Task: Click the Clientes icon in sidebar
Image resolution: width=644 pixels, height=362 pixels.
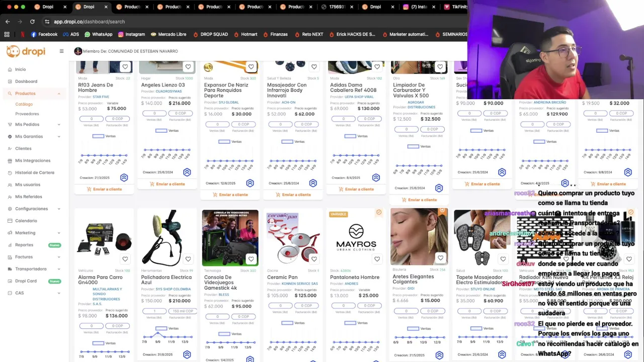Action: coord(10,148)
